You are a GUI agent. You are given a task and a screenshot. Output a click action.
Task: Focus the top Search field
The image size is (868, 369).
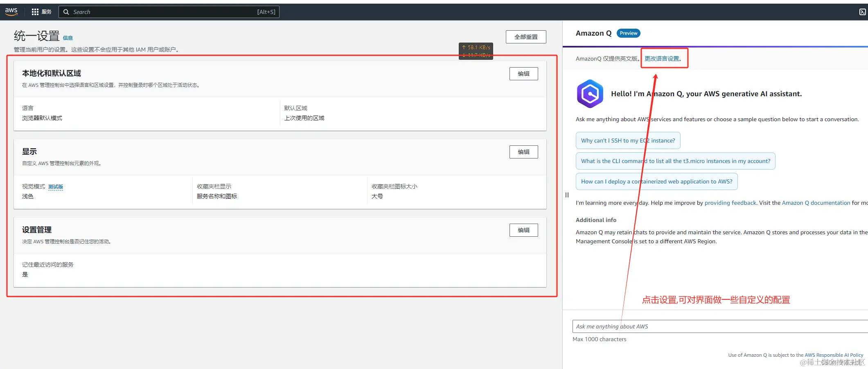(x=169, y=12)
